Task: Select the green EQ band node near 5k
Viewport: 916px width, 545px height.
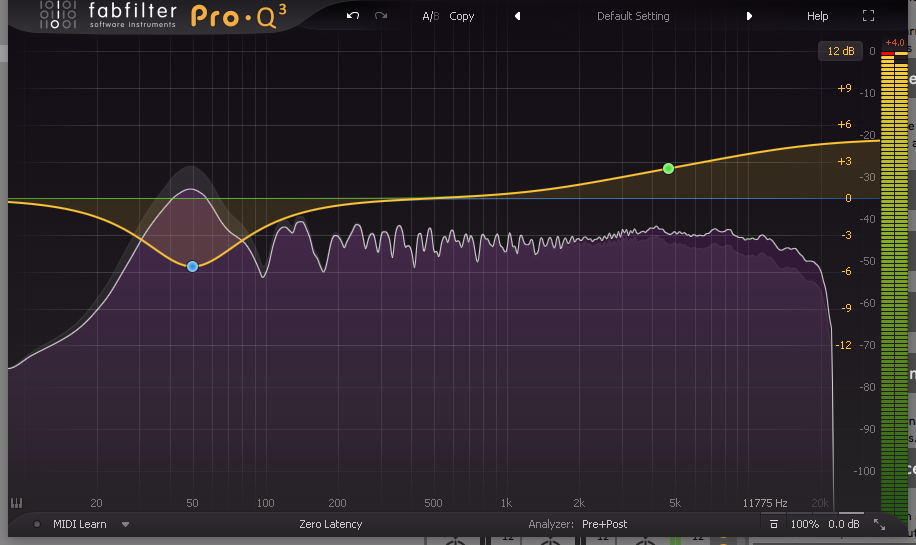Action: [x=668, y=169]
